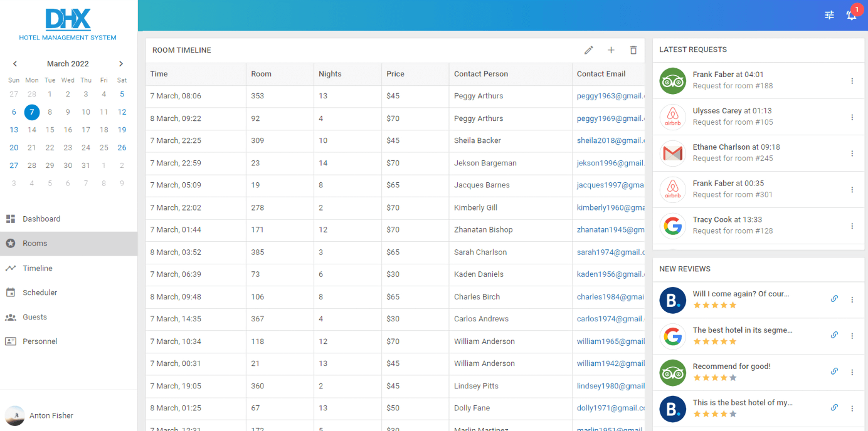The width and height of the screenshot is (868, 431).
Task: Open the filters icon in the top bar
Action: pos(829,14)
